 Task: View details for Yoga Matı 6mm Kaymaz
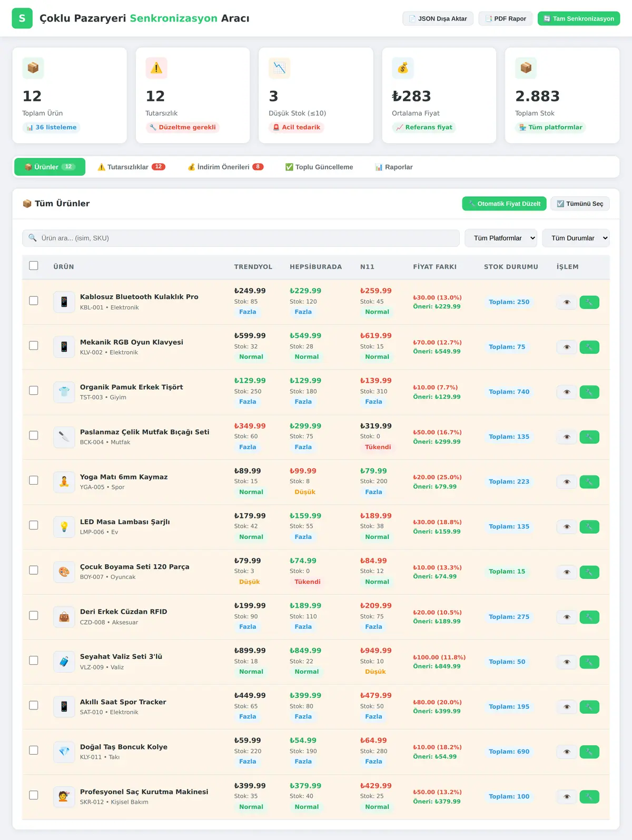[x=567, y=482]
